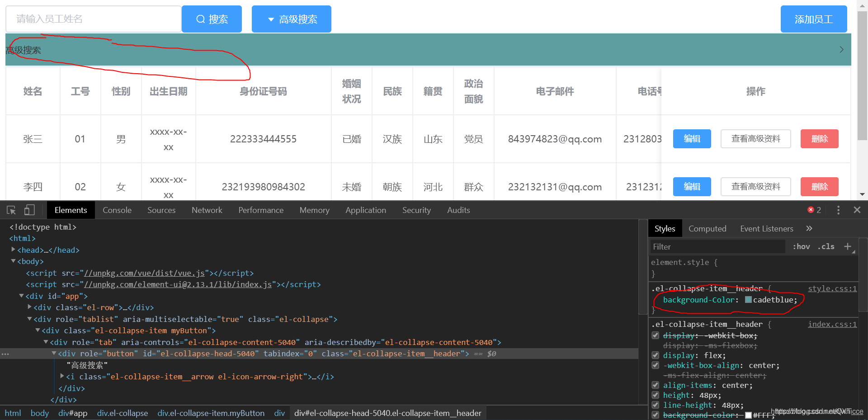Focus the styles Filter field
Screen dimensions: 868x420
pyautogui.click(x=717, y=247)
